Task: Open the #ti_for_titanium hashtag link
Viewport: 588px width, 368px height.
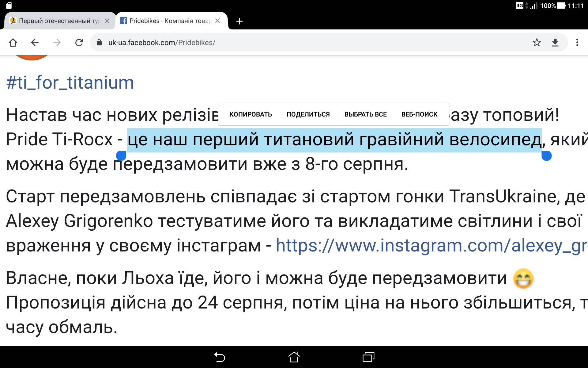Action: tap(70, 82)
